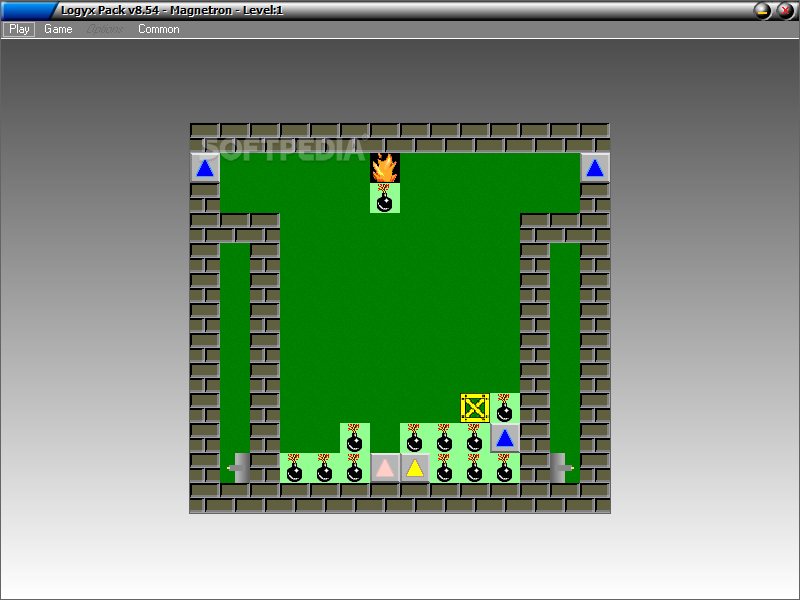
Task: Click the left wall magnet device
Action: (239, 467)
